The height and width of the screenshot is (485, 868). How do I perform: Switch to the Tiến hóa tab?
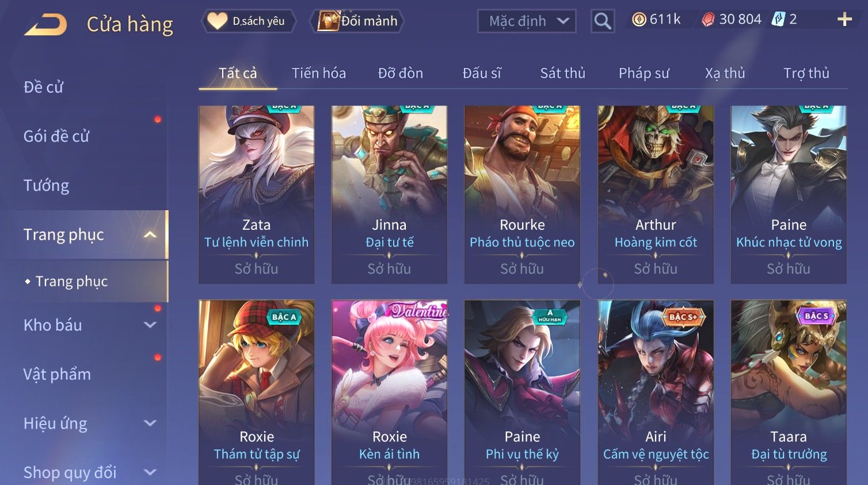tap(319, 73)
